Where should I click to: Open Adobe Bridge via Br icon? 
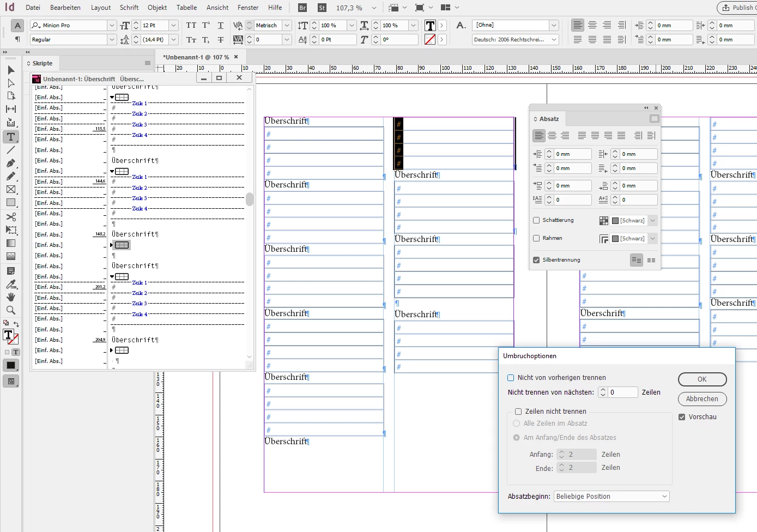(302, 8)
